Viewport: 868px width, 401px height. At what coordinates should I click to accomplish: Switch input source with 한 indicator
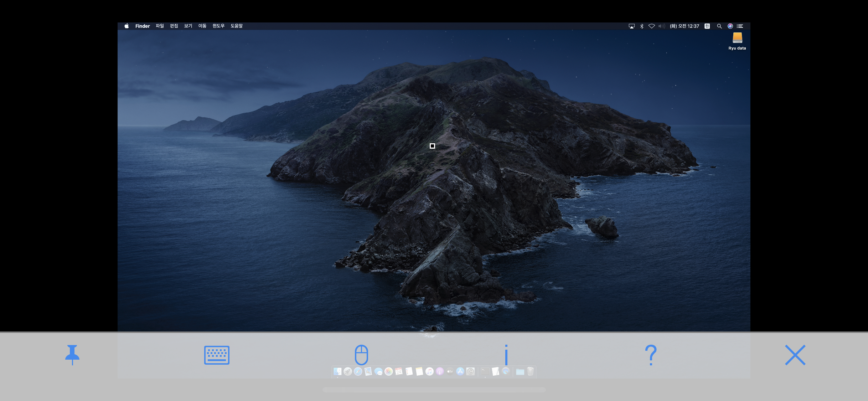tap(707, 26)
